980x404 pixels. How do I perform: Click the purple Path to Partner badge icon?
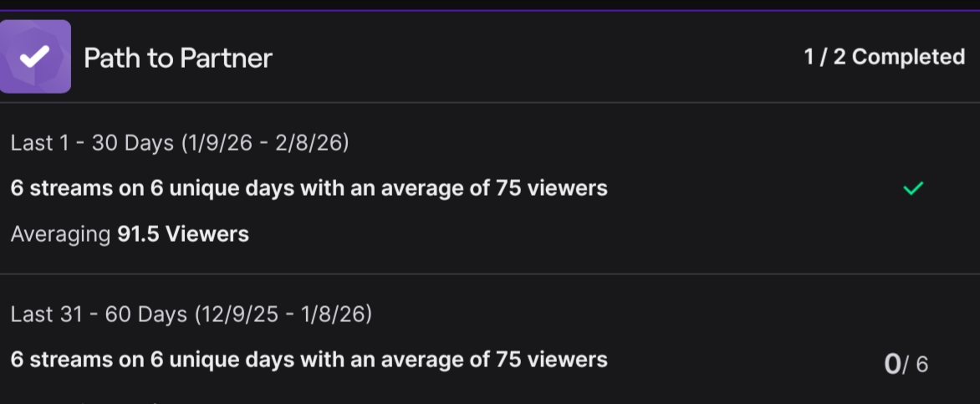(x=35, y=57)
